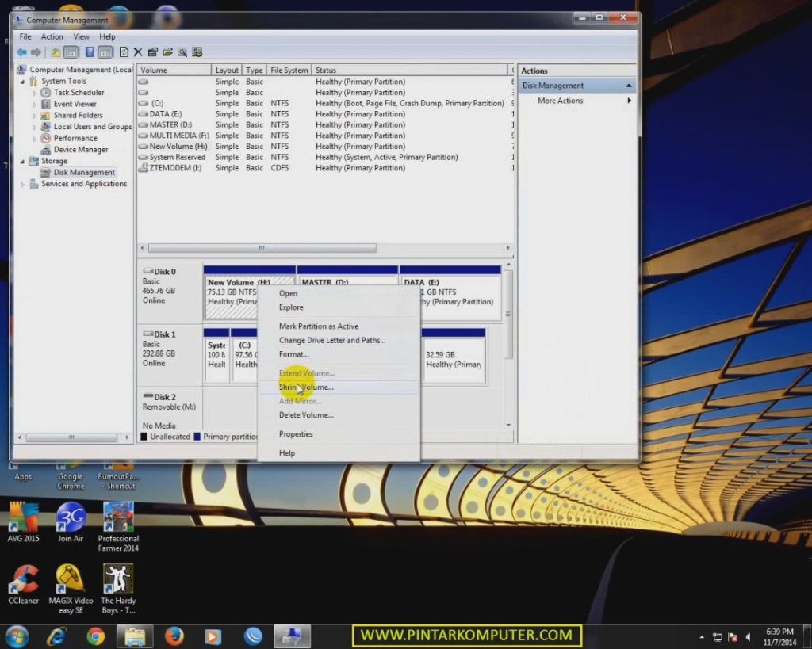Open the File menu
The width and height of the screenshot is (812, 649).
coord(25,36)
